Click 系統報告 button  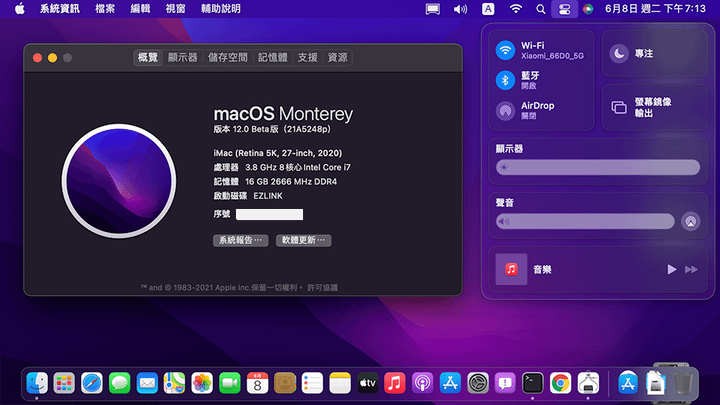[x=241, y=240]
